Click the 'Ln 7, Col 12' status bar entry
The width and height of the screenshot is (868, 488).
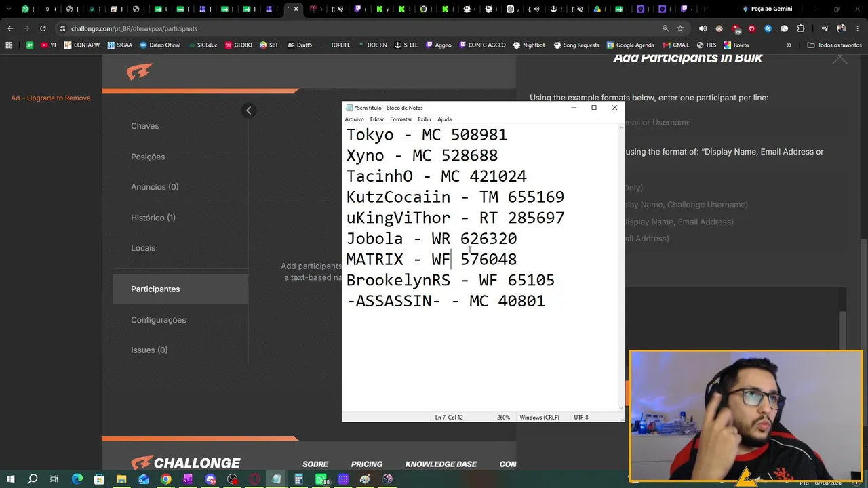pyautogui.click(x=449, y=418)
